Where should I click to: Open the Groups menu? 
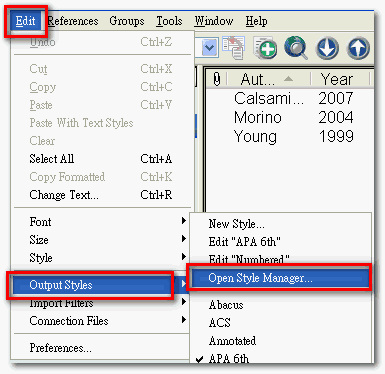tap(127, 21)
